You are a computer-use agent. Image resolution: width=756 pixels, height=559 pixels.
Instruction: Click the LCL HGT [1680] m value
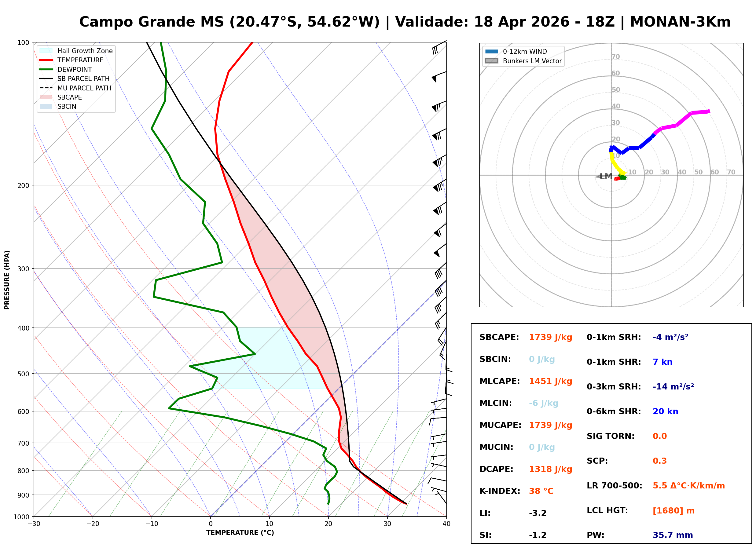coord(673,511)
